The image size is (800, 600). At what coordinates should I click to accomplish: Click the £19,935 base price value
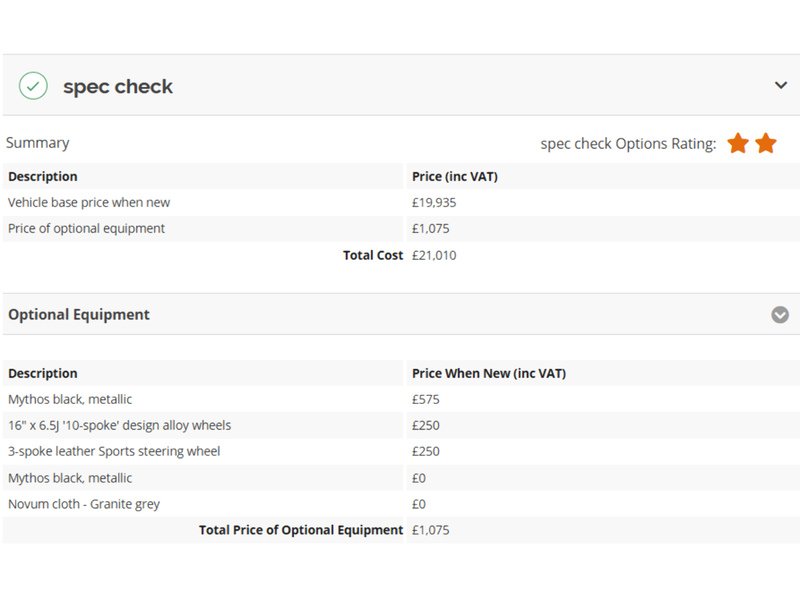pos(434,202)
